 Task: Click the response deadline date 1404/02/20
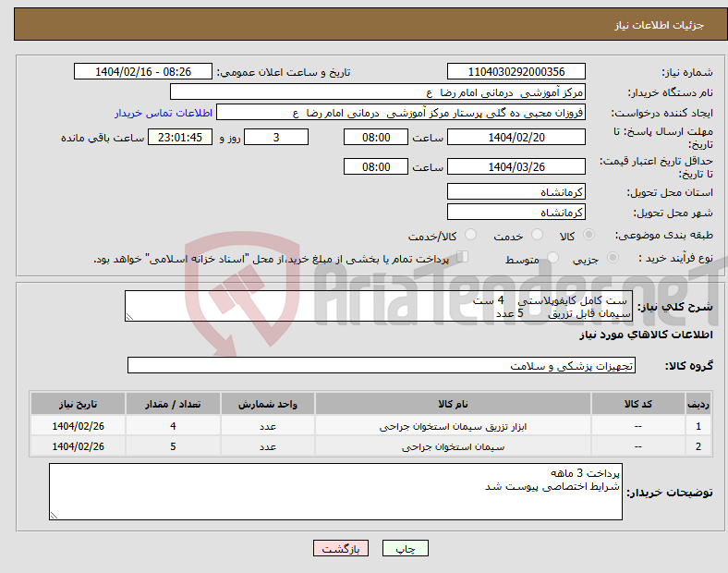point(516,138)
